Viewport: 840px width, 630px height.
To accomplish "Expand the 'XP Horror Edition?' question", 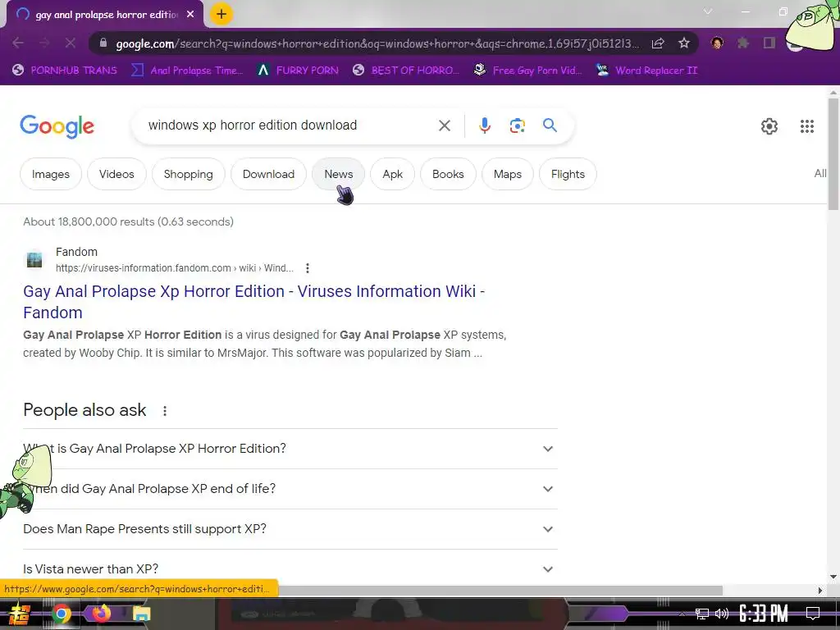I will 290,449.
